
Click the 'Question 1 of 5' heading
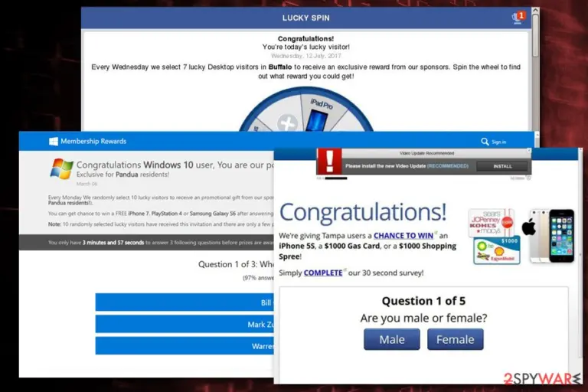coord(423,301)
